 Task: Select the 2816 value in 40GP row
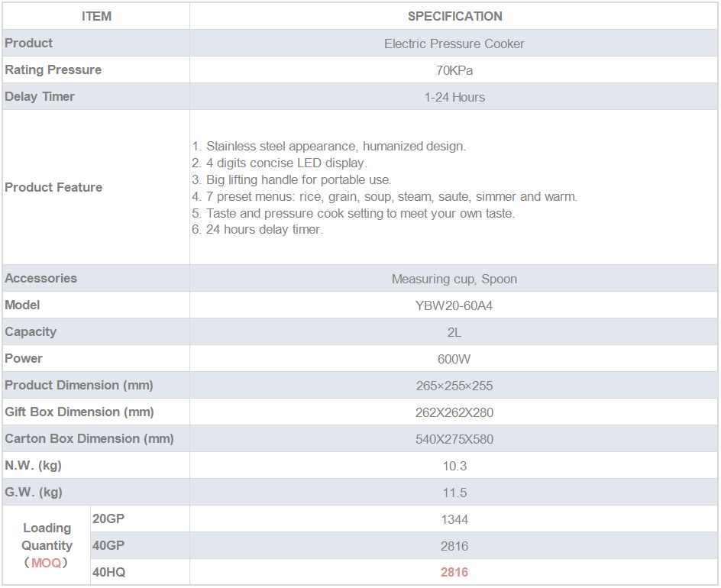pos(454,546)
